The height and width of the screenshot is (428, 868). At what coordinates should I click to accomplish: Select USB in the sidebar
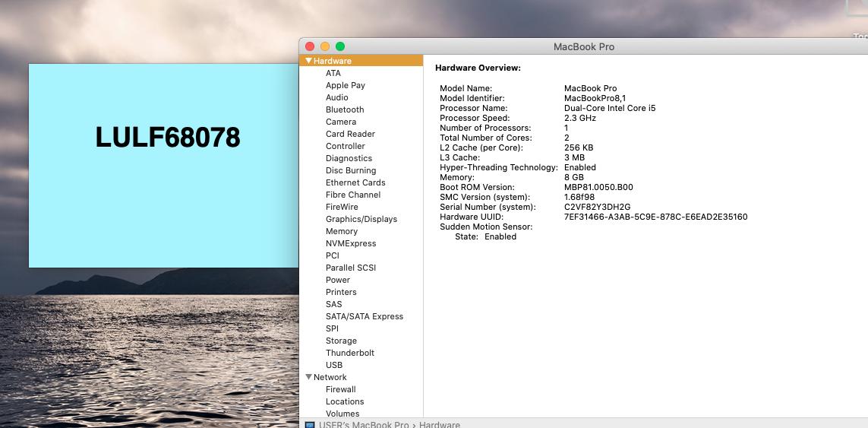(334, 366)
